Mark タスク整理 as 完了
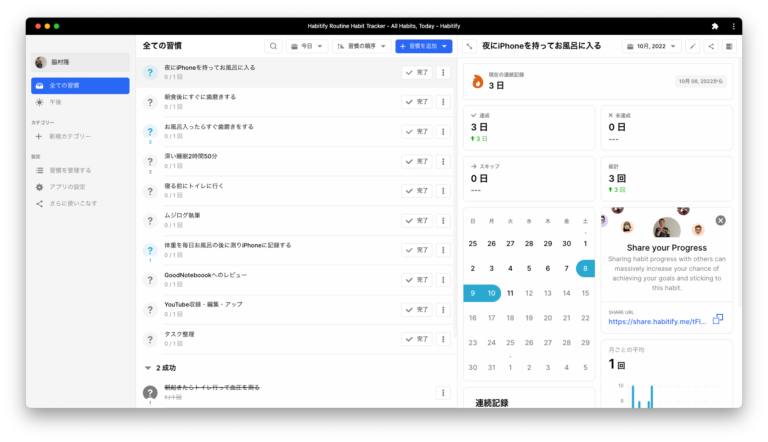768x442 pixels. 416,338
